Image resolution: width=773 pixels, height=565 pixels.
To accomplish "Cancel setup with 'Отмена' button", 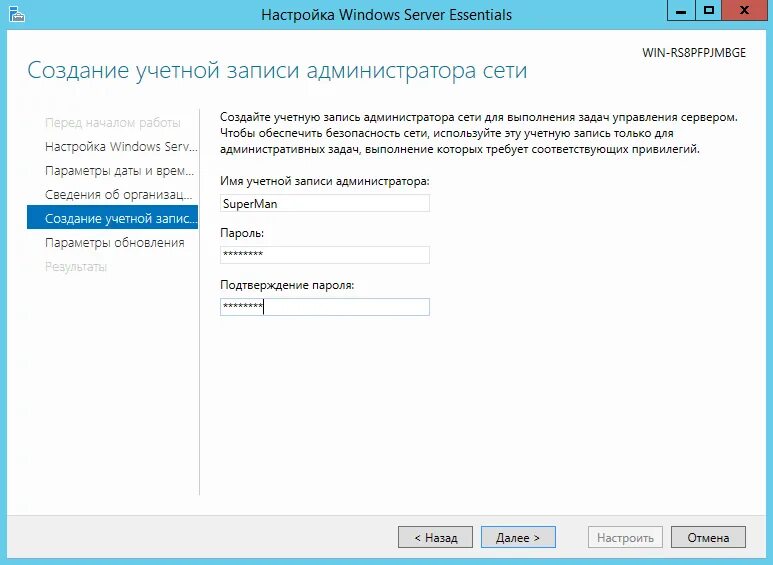I will click(x=708, y=537).
